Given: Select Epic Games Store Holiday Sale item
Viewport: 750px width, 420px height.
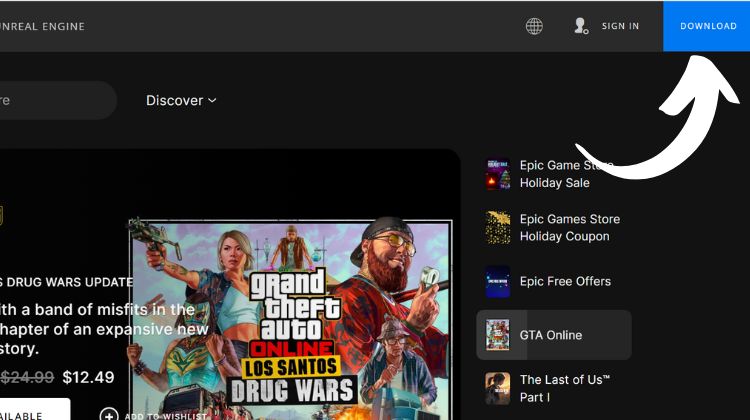Looking at the screenshot, I should [x=554, y=174].
